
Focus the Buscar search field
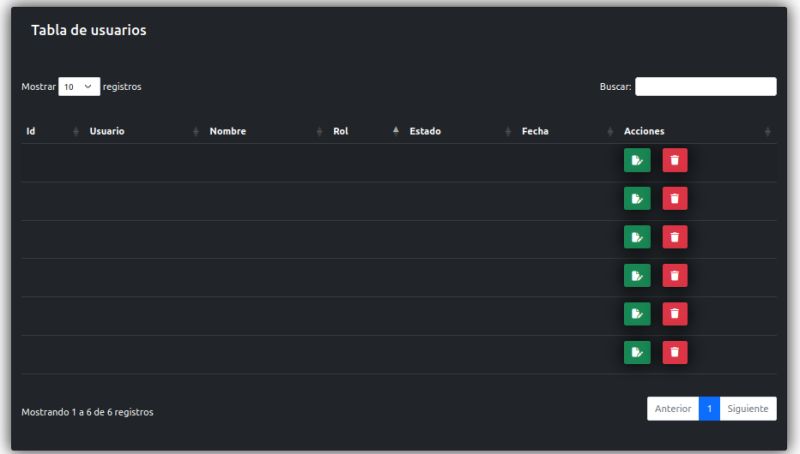click(706, 86)
